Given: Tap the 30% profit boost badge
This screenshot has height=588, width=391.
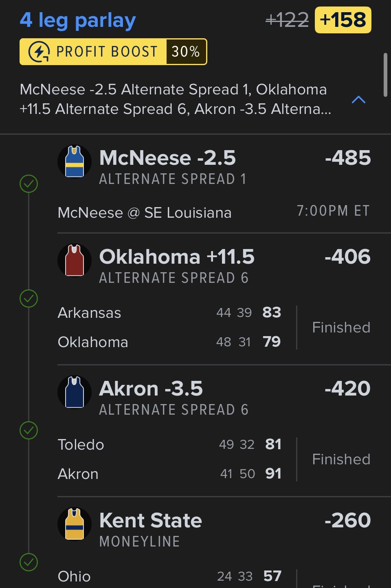Looking at the screenshot, I should coord(186,52).
